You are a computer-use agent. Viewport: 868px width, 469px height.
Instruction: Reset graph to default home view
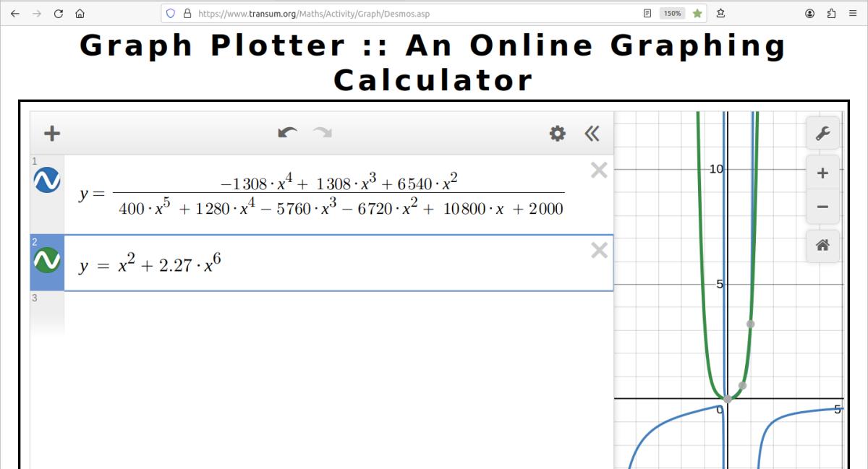tap(822, 246)
